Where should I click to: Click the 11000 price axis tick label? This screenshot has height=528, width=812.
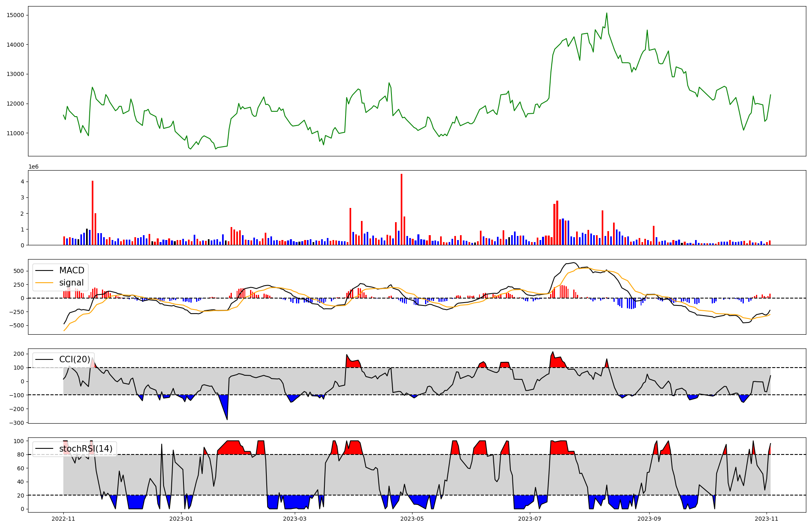point(15,133)
